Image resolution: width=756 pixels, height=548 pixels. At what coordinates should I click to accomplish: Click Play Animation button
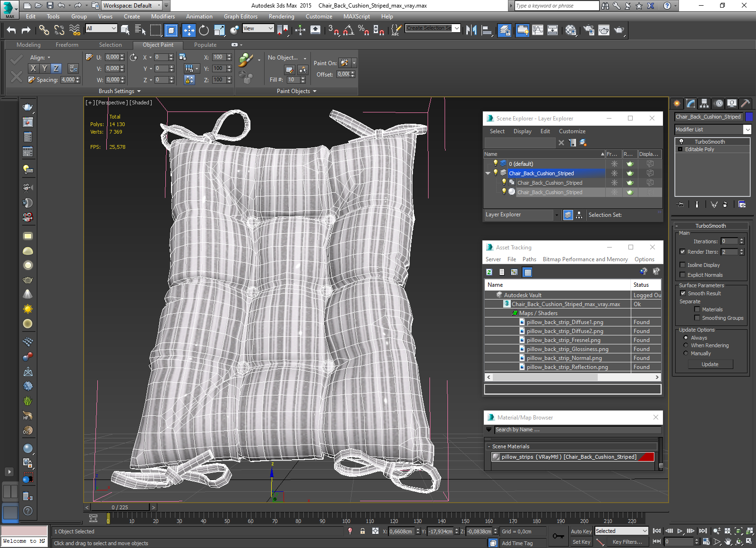(x=680, y=531)
